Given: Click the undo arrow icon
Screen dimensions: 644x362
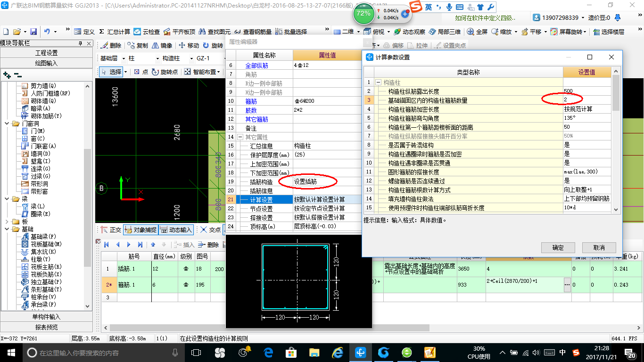Looking at the screenshot, I should tap(47, 32).
